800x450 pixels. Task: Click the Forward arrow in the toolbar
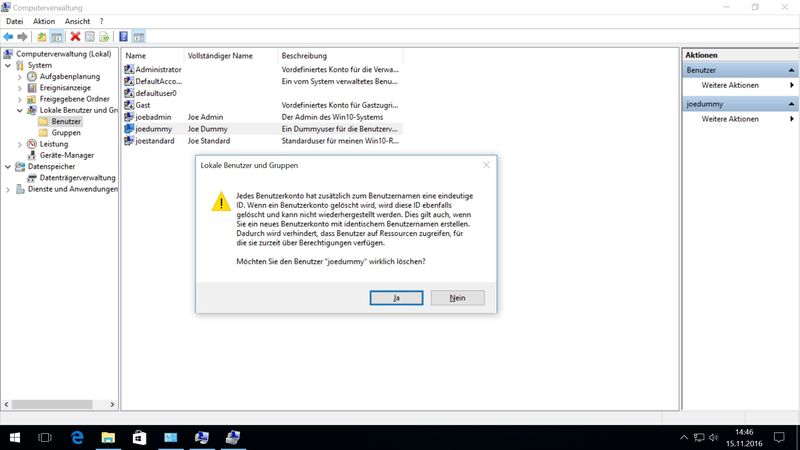pos(22,37)
